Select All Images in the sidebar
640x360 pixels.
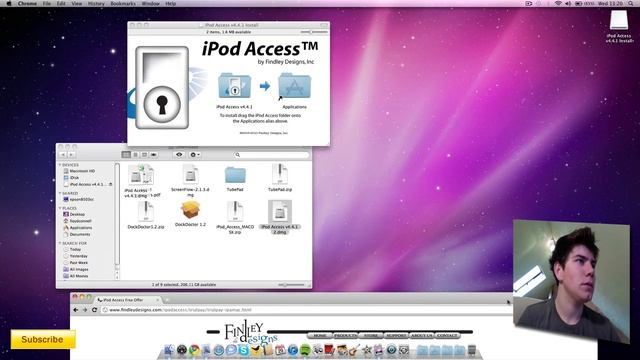pyautogui.click(x=76, y=269)
